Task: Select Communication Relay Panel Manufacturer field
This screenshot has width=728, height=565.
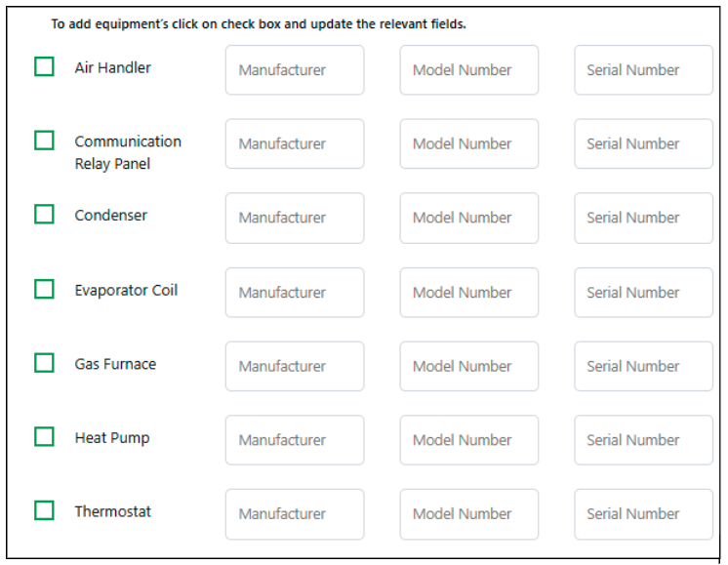Action: [294, 143]
